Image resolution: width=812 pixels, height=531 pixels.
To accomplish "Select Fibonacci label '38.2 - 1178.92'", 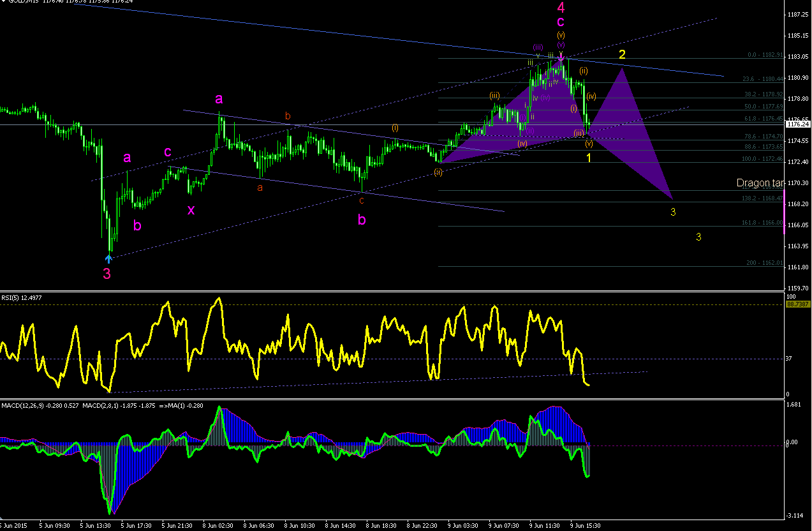I will (764, 94).
